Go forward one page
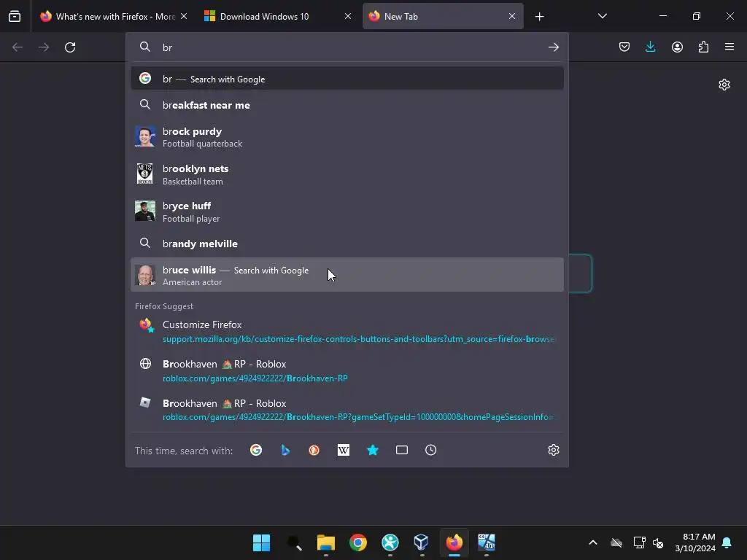Viewport: 747px width, 560px height. [44, 47]
